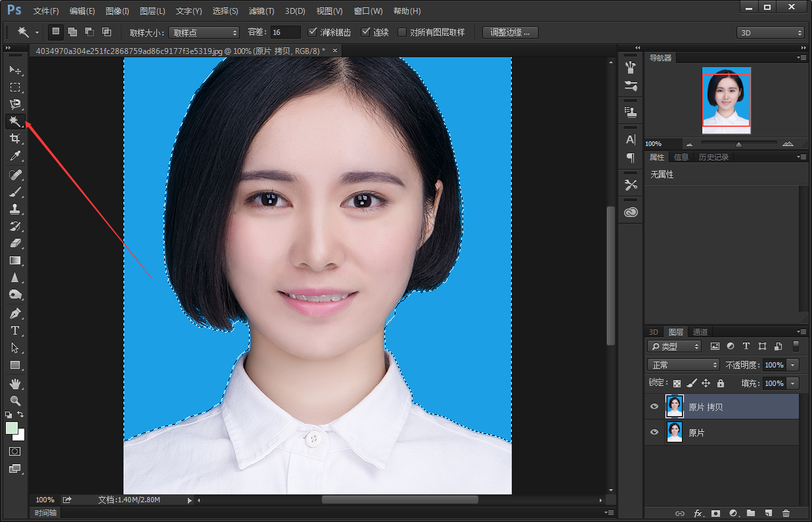
Task: Select the Crop tool
Action: coord(14,138)
